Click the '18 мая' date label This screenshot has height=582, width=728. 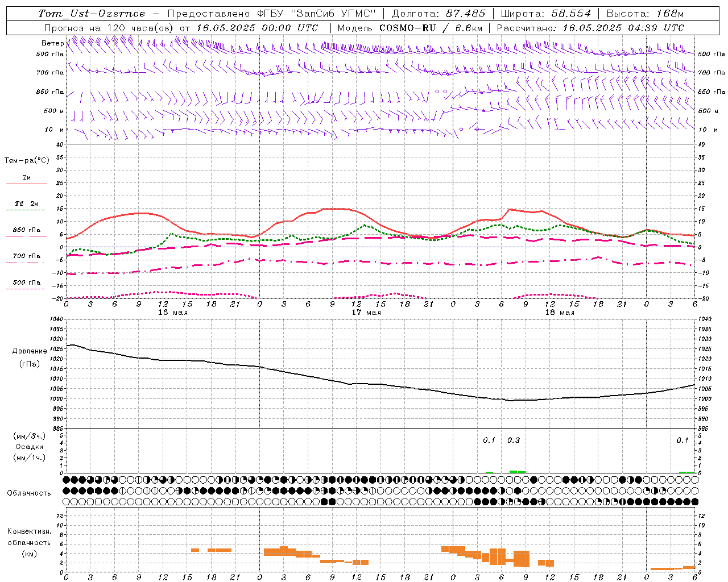click(560, 313)
